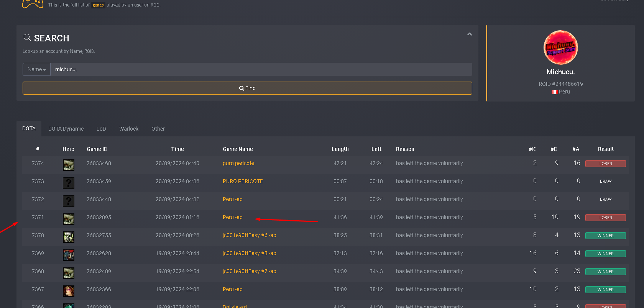644x308 pixels.
Task: Click WINNER badge in row 7367
Action: [x=606, y=290]
